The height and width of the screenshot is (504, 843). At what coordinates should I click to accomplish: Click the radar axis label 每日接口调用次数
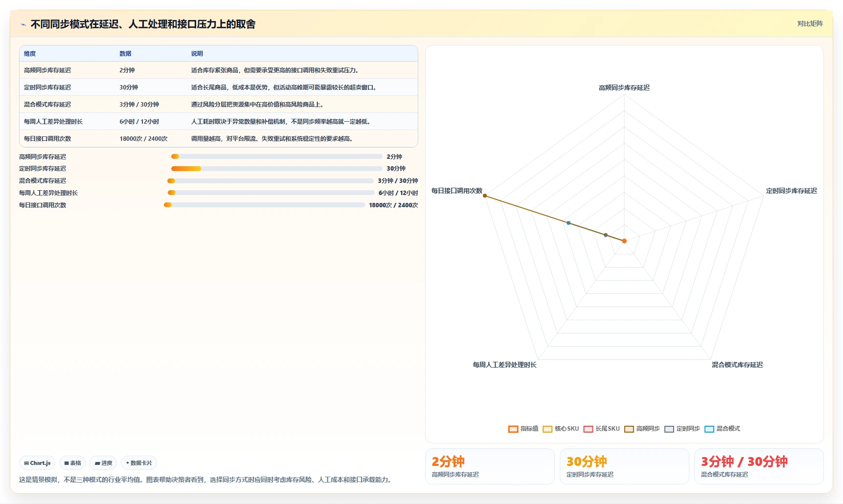tap(457, 191)
